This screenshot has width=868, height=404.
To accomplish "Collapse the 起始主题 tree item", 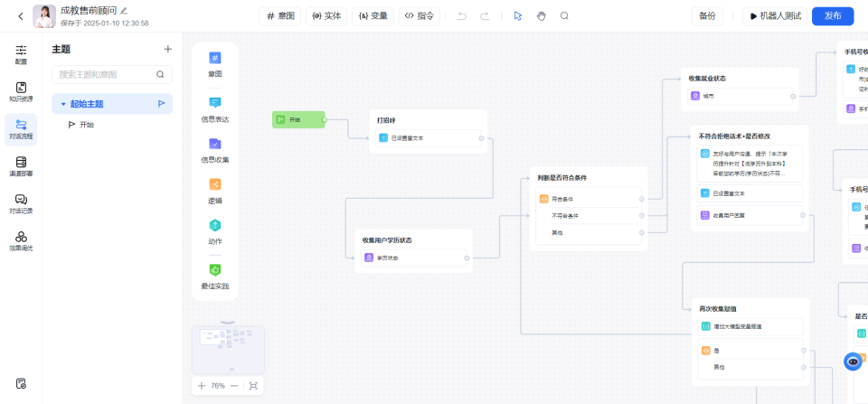I will click(x=63, y=104).
